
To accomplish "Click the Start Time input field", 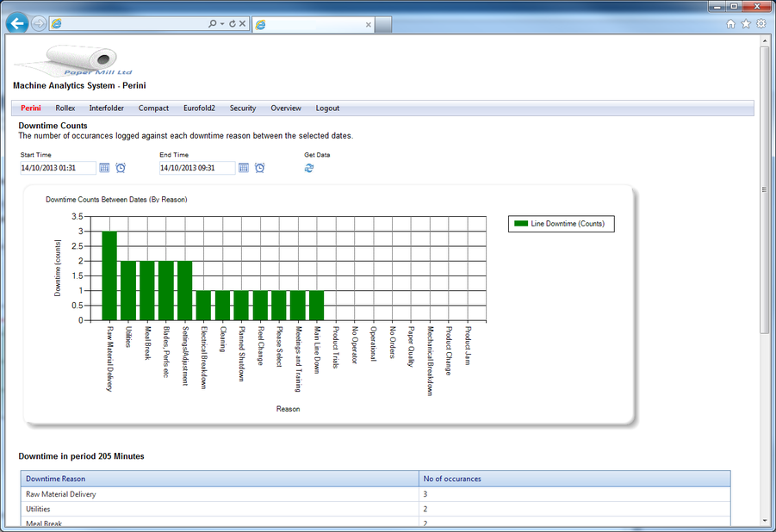I will point(58,168).
